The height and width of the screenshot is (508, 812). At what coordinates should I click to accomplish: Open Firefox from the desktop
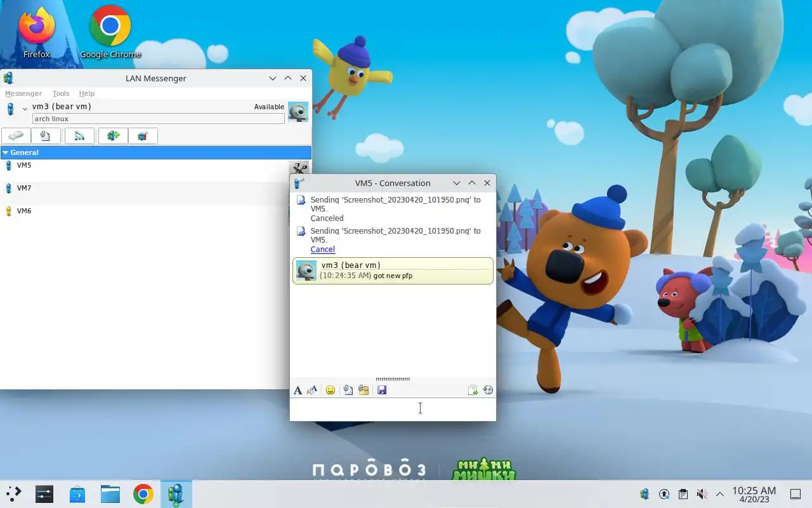[36, 31]
